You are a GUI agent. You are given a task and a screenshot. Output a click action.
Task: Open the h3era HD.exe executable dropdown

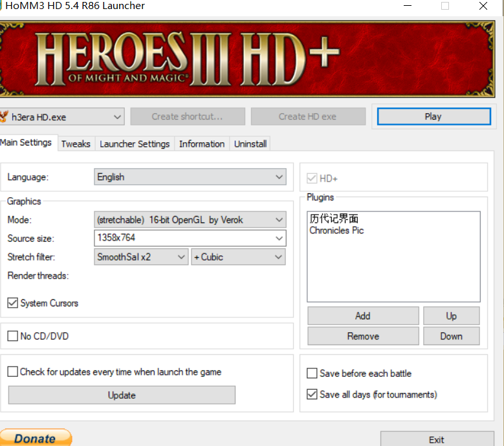click(62, 117)
